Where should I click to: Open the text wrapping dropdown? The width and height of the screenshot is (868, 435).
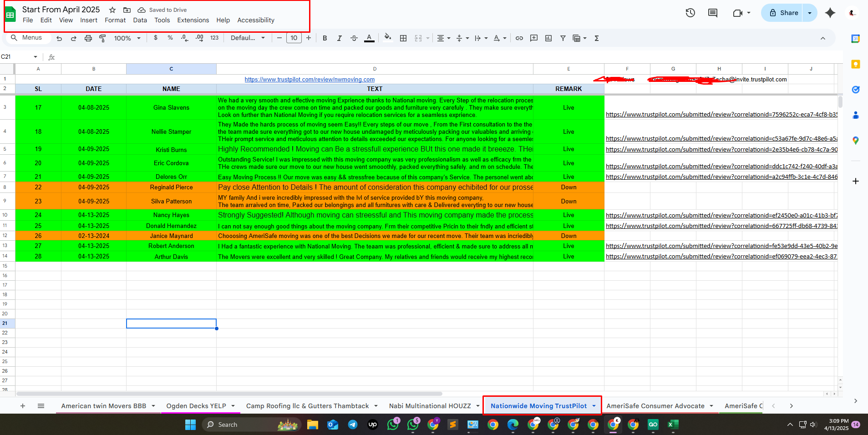[x=481, y=38]
